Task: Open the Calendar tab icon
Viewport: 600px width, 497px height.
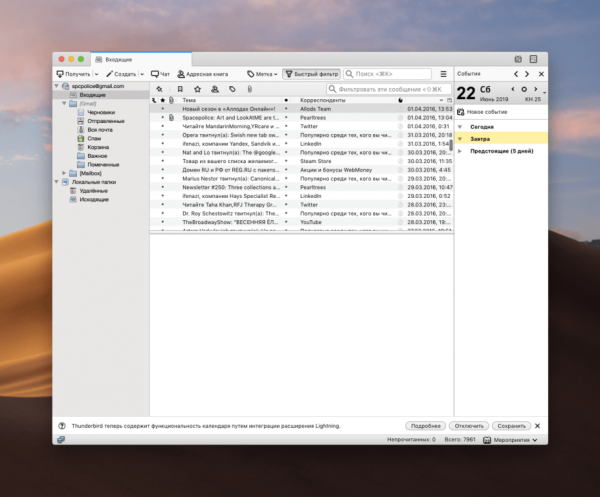Action: [x=518, y=59]
